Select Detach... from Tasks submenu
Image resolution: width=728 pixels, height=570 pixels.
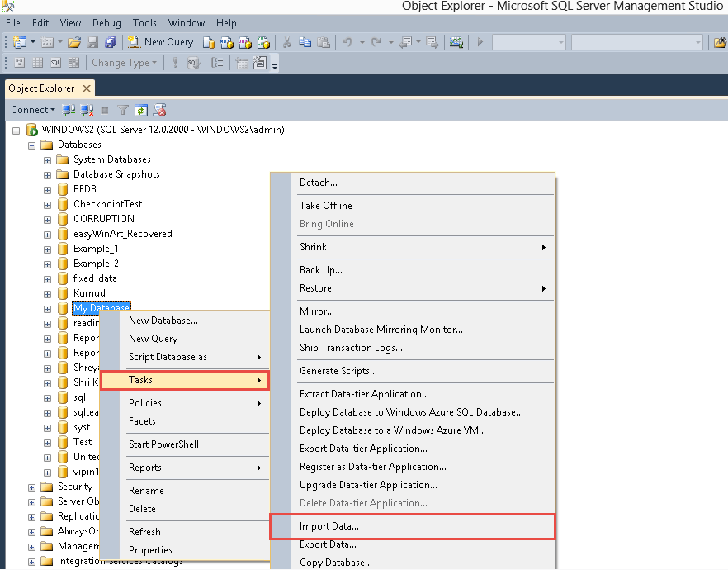(x=413, y=183)
